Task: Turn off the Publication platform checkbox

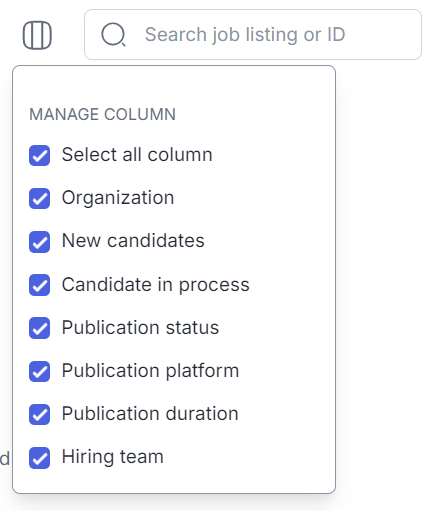Action: 39,371
